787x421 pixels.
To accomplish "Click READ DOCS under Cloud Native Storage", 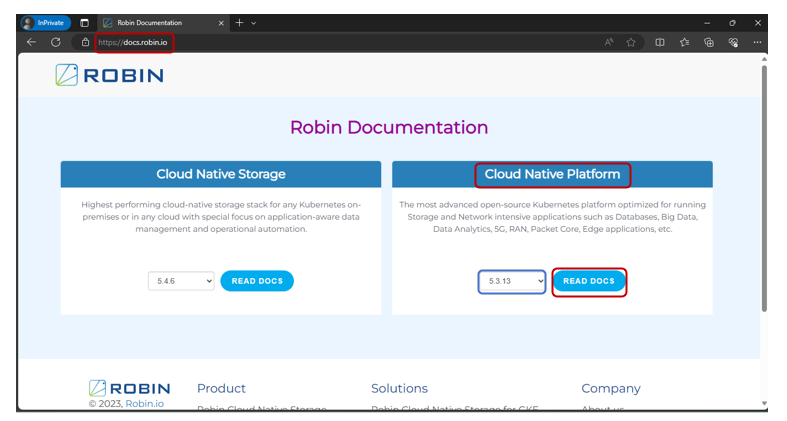I will point(257,281).
